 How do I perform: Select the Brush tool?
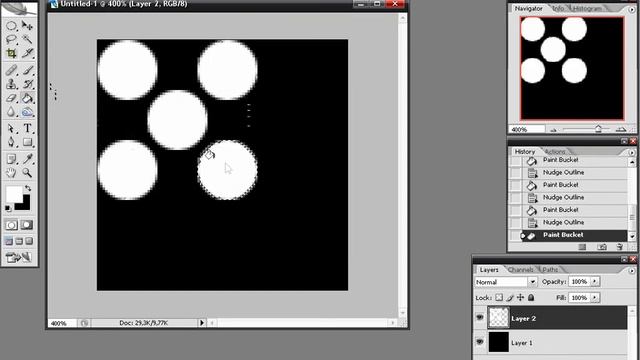27,70
